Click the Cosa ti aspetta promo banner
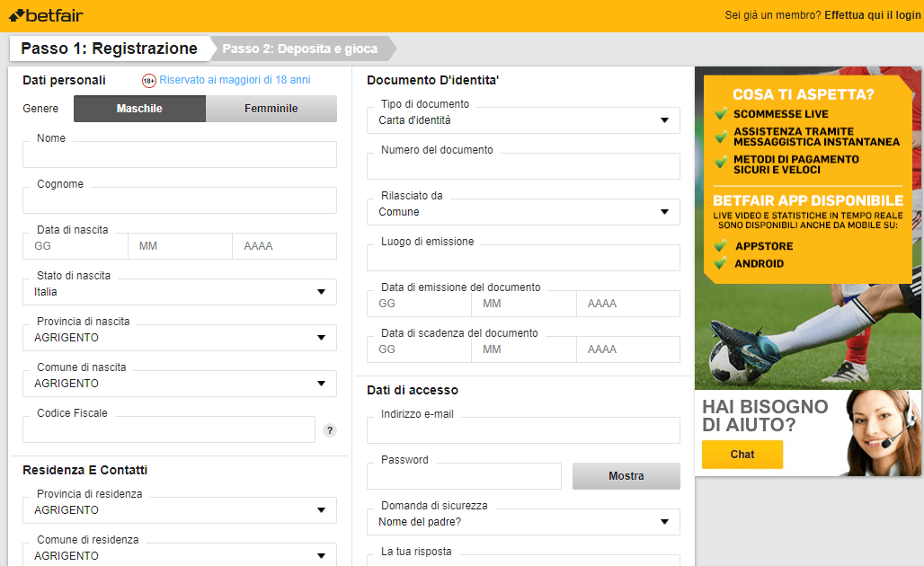 807,179
